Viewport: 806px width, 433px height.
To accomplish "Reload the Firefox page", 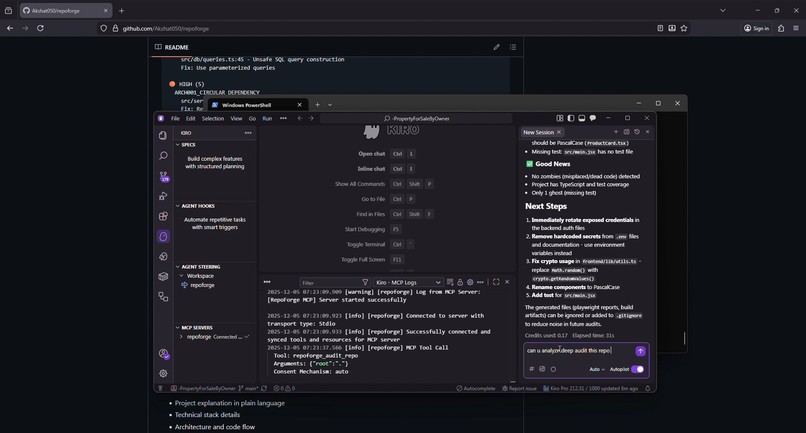I will (40, 28).
